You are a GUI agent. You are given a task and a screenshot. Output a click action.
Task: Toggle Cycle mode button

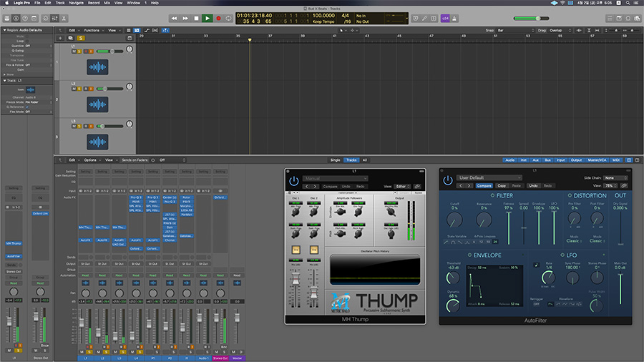point(229,19)
